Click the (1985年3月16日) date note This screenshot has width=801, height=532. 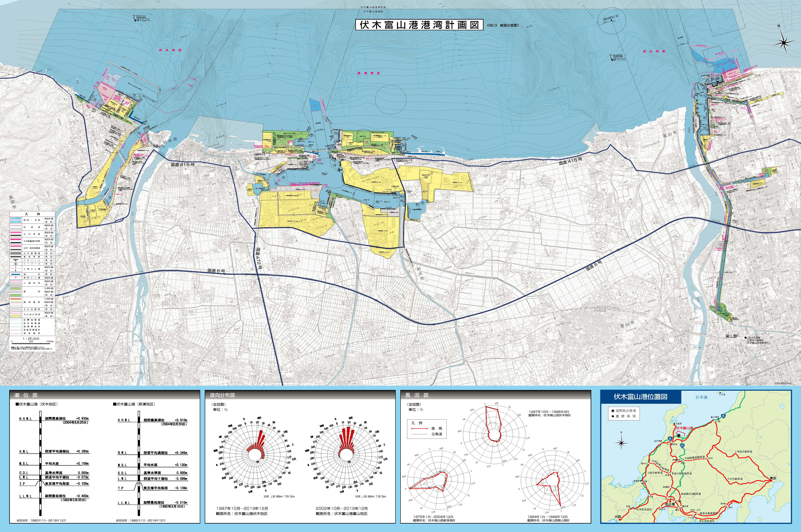coord(172,507)
